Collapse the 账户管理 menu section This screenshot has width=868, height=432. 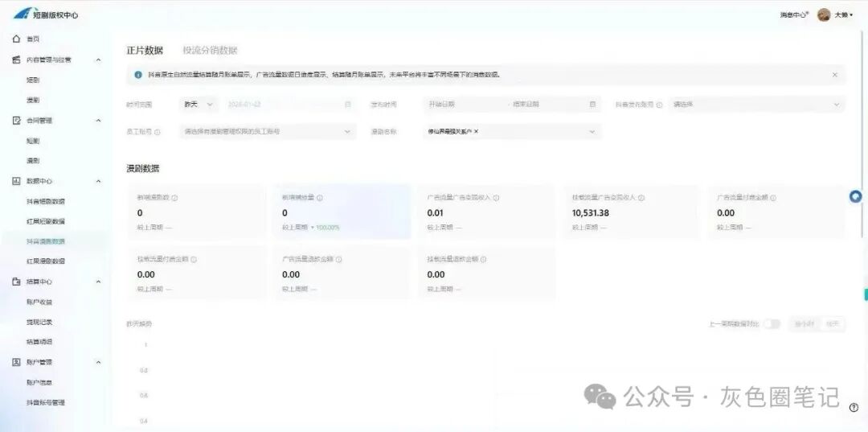[99, 362]
